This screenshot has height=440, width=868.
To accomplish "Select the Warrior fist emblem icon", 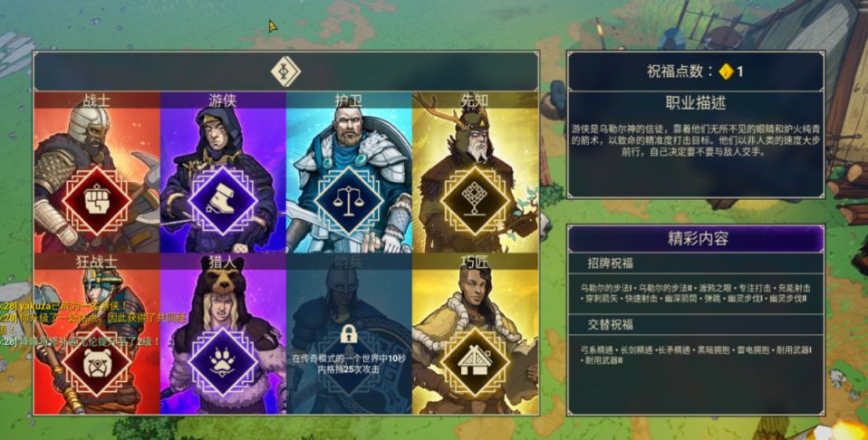I will point(97,202).
